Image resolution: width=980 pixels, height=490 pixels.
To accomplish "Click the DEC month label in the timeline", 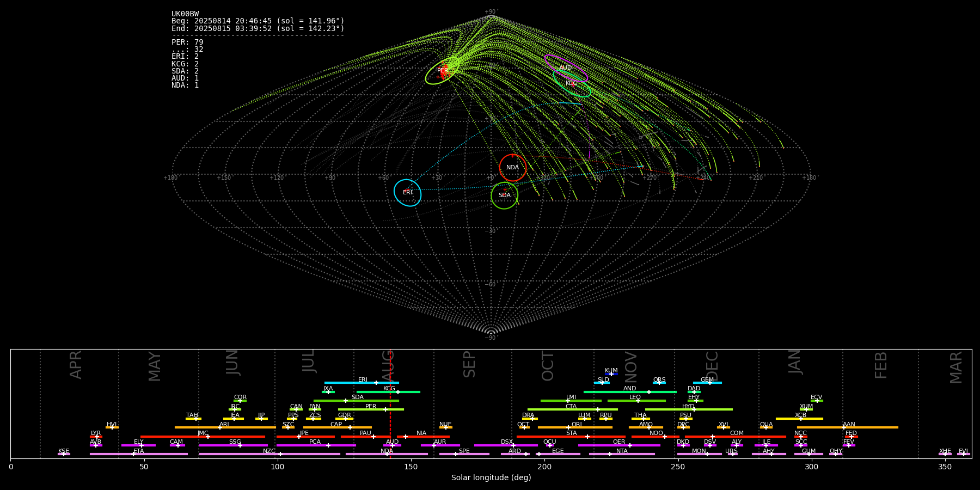I will coord(712,366).
